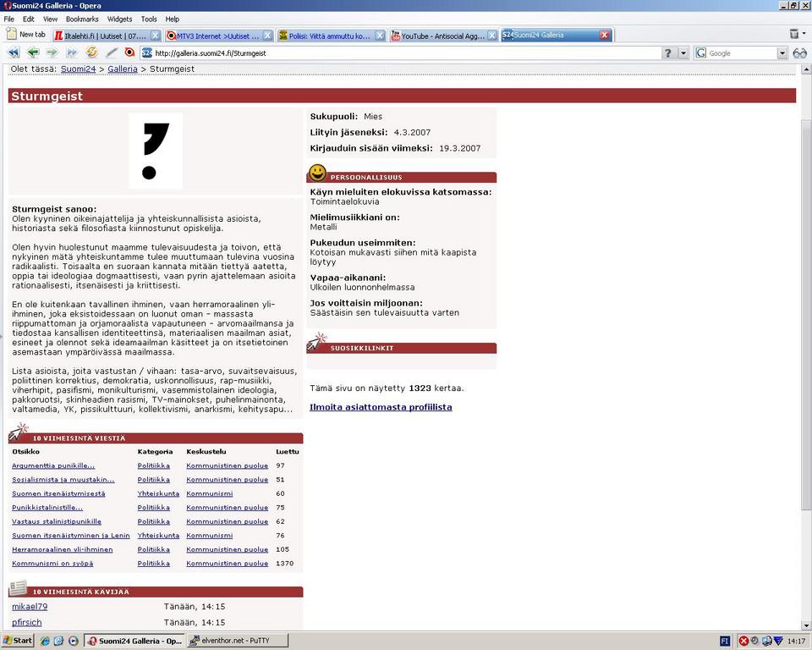
Task: Click the glasses icon beside the search box
Action: click(799, 52)
